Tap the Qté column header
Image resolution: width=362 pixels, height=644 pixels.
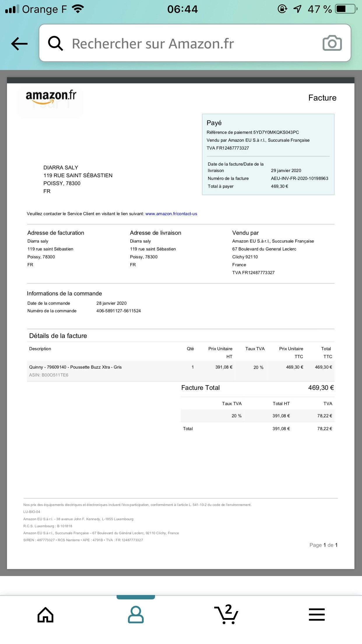click(x=190, y=349)
